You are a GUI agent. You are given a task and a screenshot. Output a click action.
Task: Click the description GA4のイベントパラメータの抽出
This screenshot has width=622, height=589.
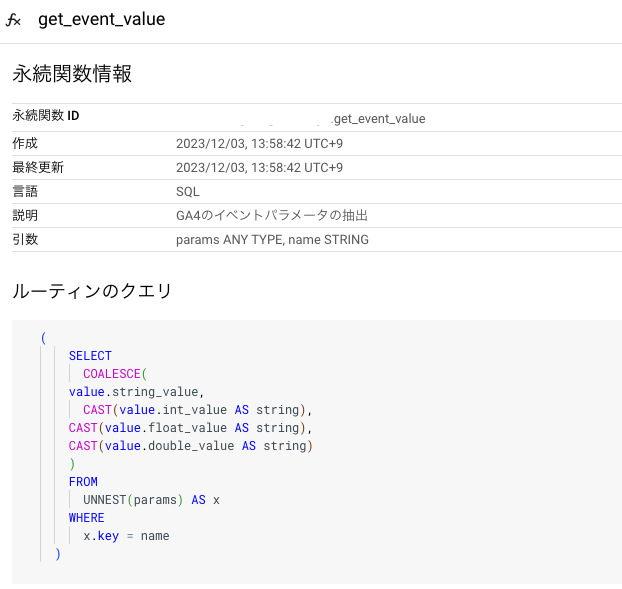coord(272,215)
